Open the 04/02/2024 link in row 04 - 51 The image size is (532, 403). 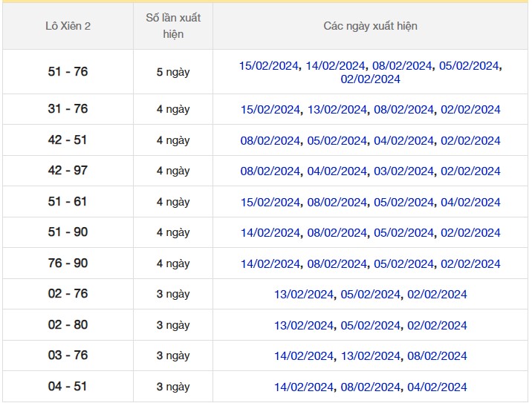pos(437,387)
